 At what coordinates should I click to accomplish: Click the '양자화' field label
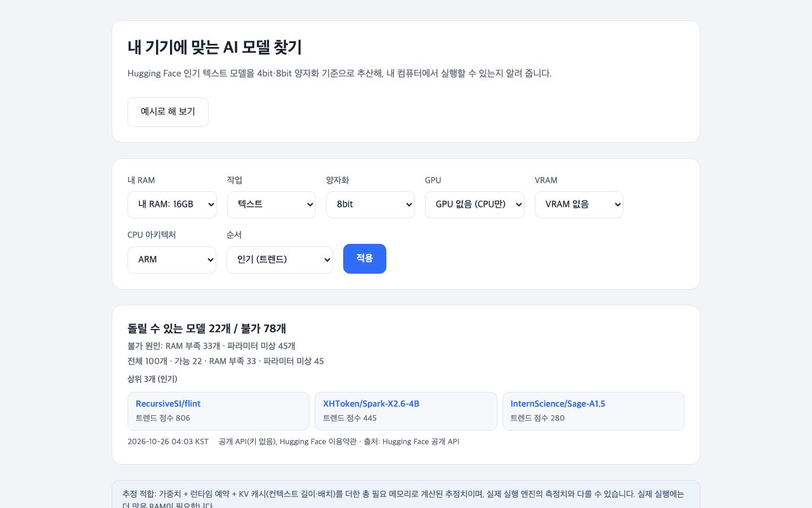337,180
